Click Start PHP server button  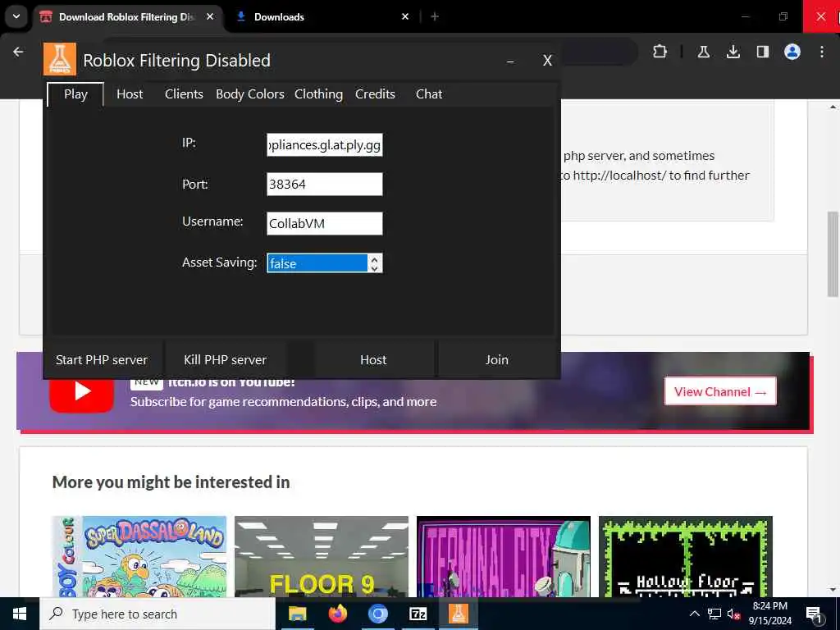coord(102,360)
